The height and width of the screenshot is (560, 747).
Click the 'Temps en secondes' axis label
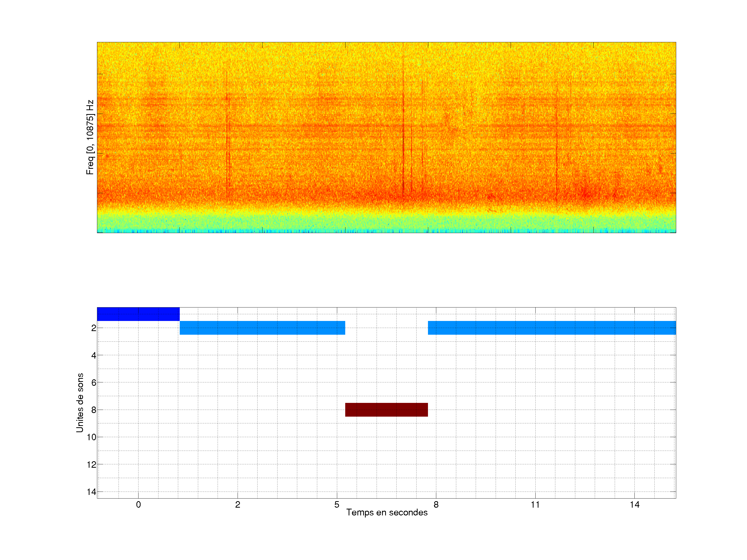[387, 512]
